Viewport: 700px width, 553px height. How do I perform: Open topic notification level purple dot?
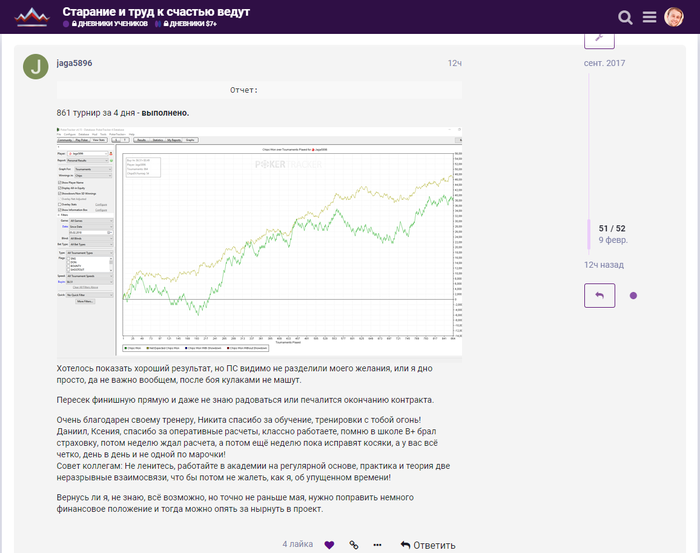(x=633, y=295)
